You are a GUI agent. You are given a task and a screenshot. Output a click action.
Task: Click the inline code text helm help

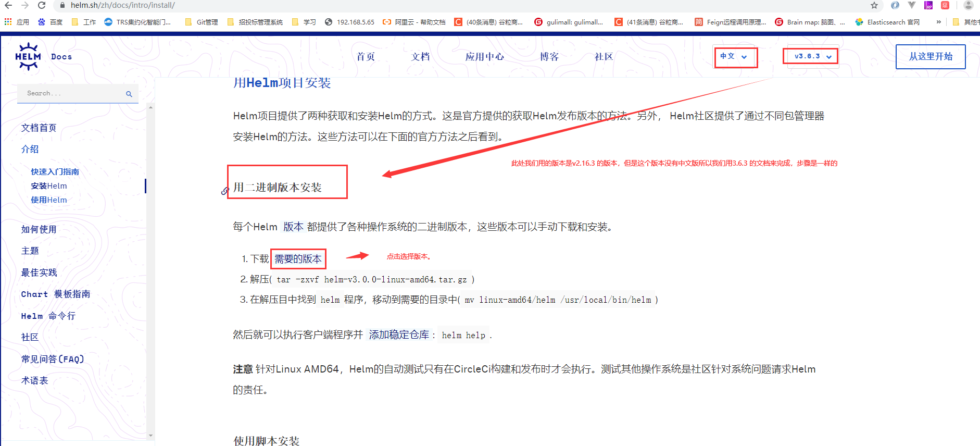pos(463,335)
